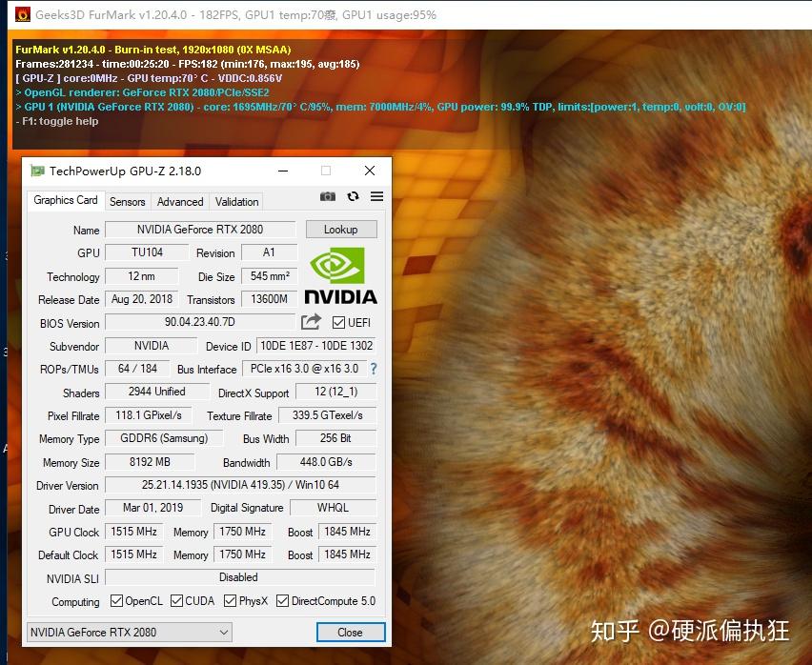812x665 pixels.
Task: Toggle the UEFI checkbox
Action: (338, 322)
